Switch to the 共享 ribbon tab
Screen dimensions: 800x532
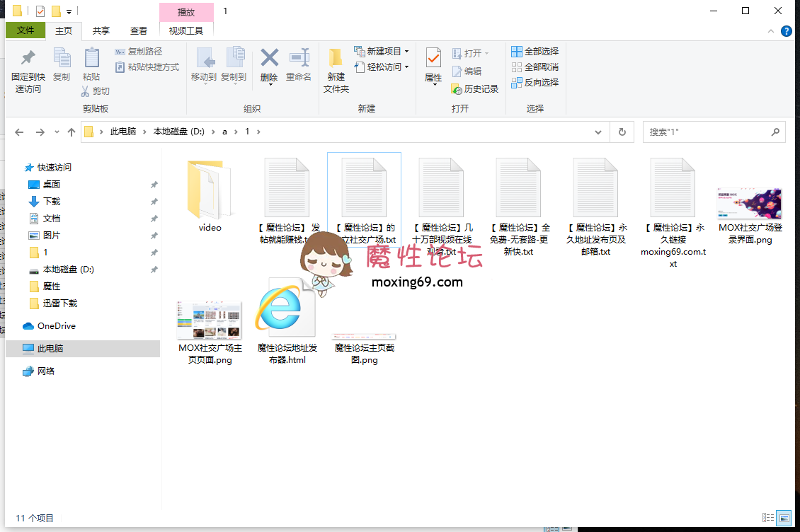(101, 30)
